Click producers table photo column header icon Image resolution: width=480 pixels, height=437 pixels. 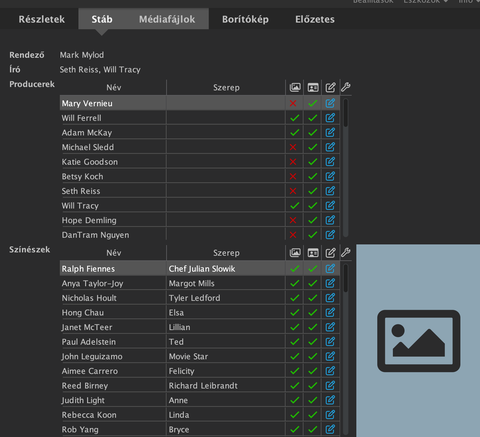coord(295,88)
